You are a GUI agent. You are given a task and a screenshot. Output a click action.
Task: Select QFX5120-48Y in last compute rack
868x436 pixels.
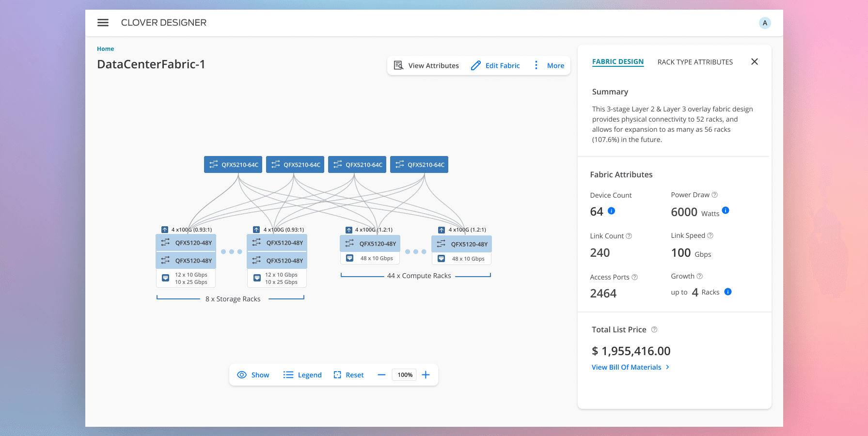pos(462,244)
